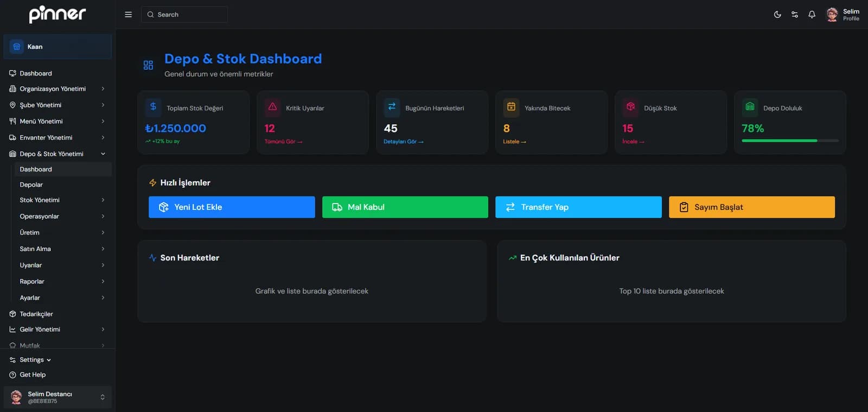The width and height of the screenshot is (868, 412).
Task: Click the transfer arrows icon on Bugünün Hareketleri
Action: 392,107
